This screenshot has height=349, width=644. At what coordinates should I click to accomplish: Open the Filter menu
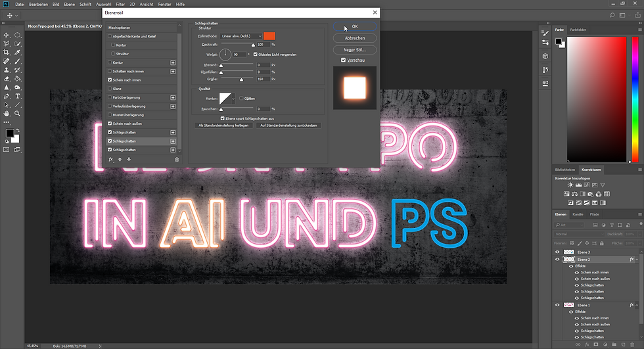coord(120,4)
